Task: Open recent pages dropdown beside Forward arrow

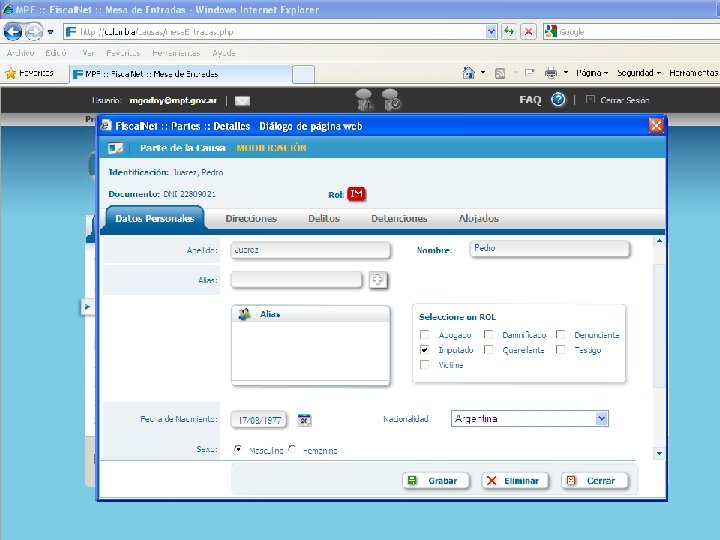Action: 51,32
